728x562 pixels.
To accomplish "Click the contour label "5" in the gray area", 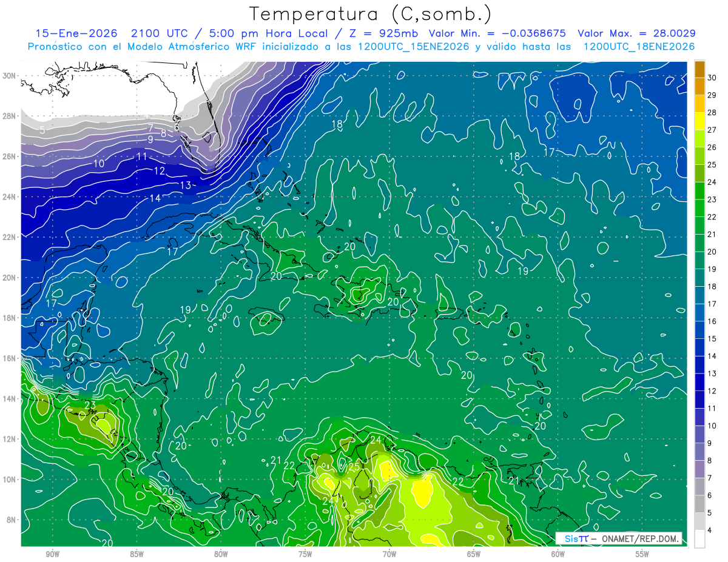I will [x=42, y=130].
